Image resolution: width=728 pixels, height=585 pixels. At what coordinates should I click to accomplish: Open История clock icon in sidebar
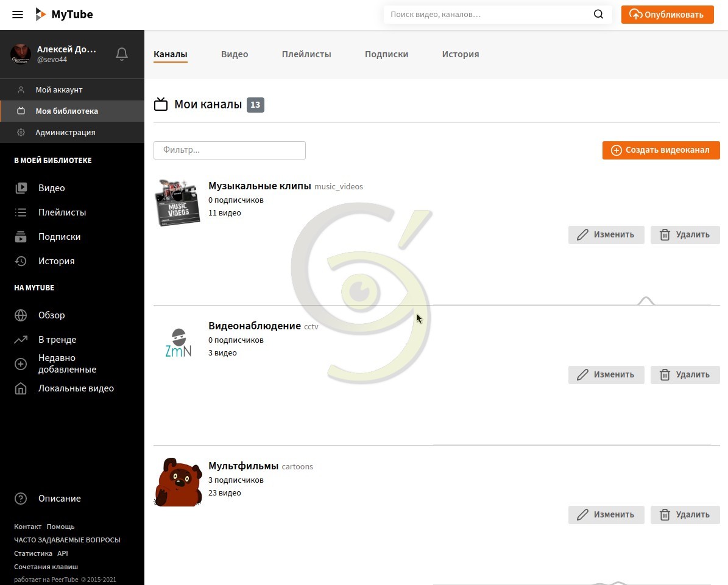21,261
